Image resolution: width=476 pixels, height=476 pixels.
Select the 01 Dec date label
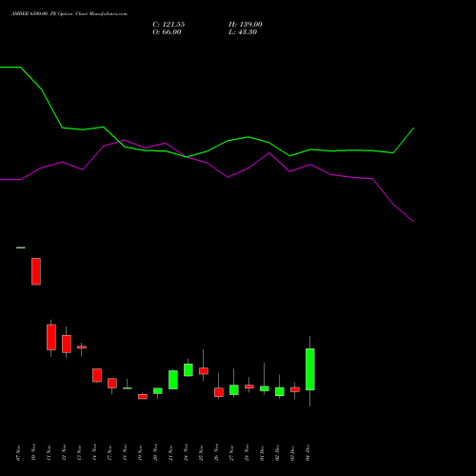point(262,453)
